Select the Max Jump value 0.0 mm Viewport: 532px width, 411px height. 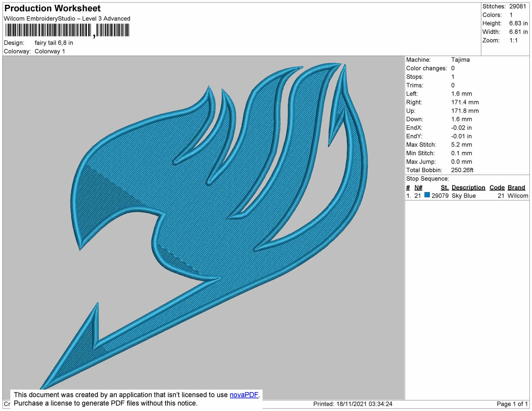461,162
